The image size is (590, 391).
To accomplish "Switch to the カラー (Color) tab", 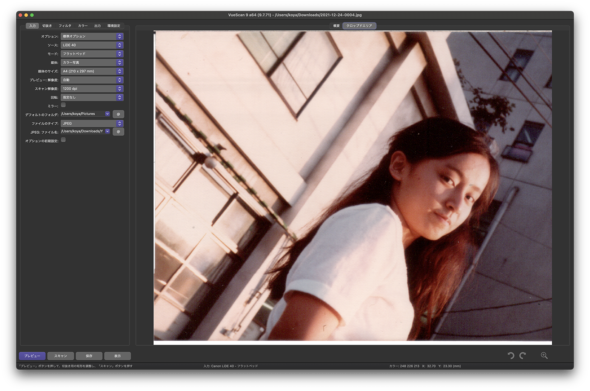I will coord(83,26).
